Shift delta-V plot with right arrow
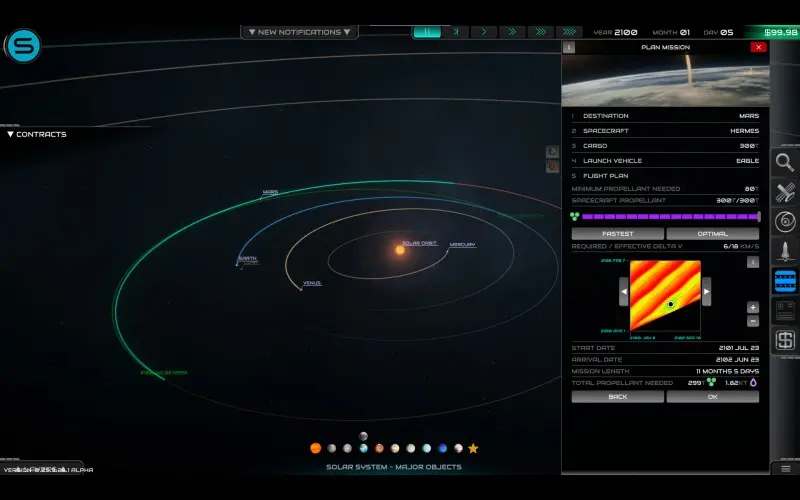 point(706,292)
